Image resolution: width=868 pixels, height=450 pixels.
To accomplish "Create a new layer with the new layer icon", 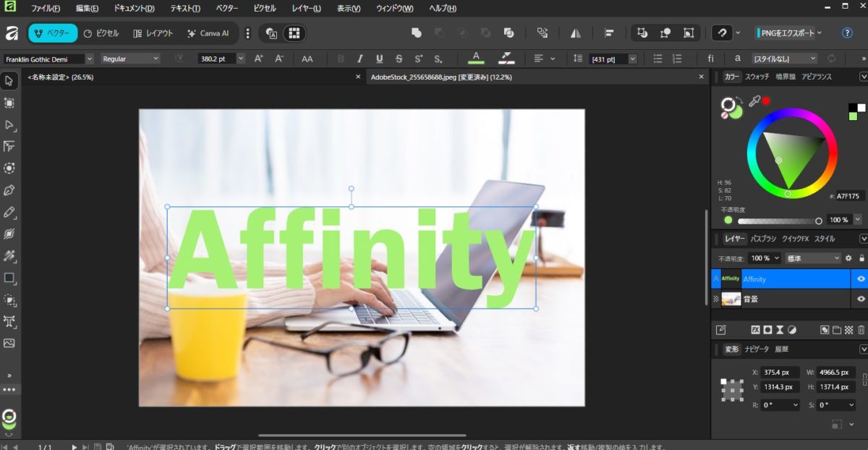I will point(836,329).
